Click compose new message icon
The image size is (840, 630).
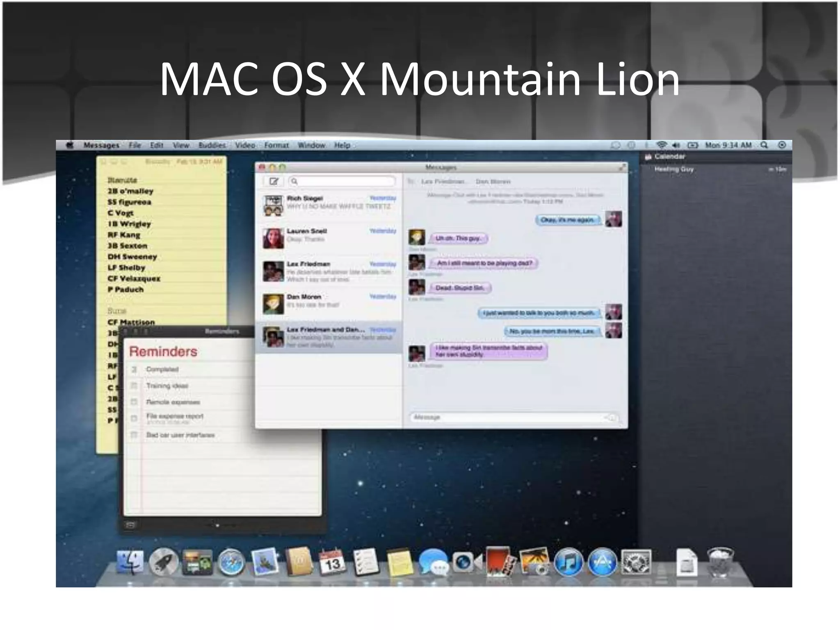274,181
